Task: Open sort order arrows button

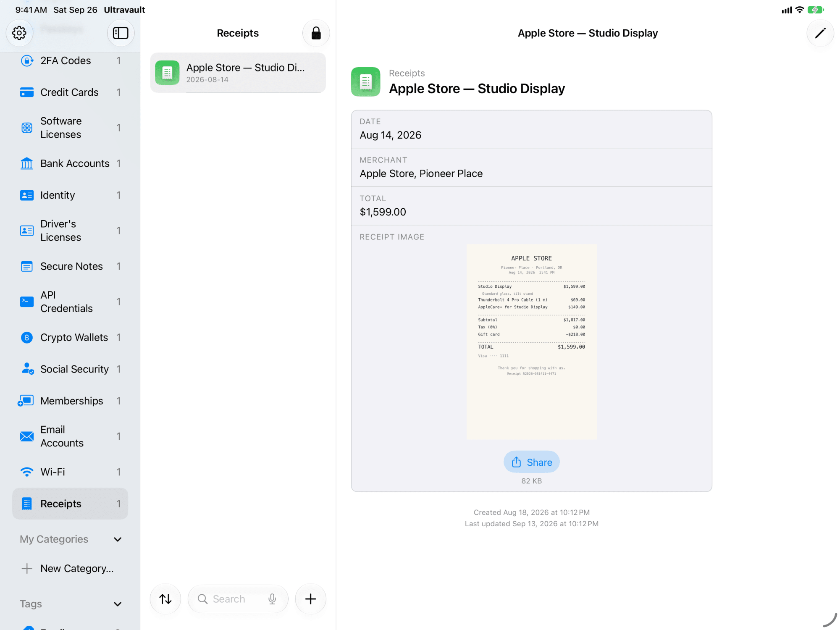Action: (x=165, y=598)
